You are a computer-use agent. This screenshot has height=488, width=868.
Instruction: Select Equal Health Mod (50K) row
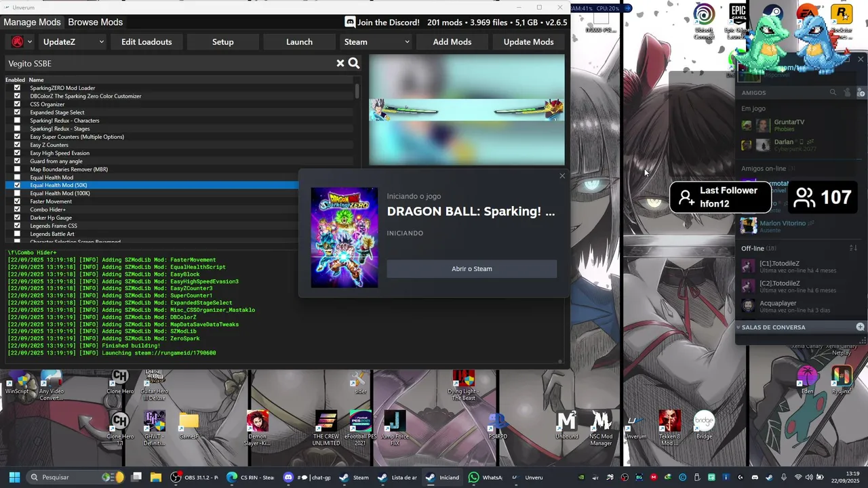click(x=152, y=185)
